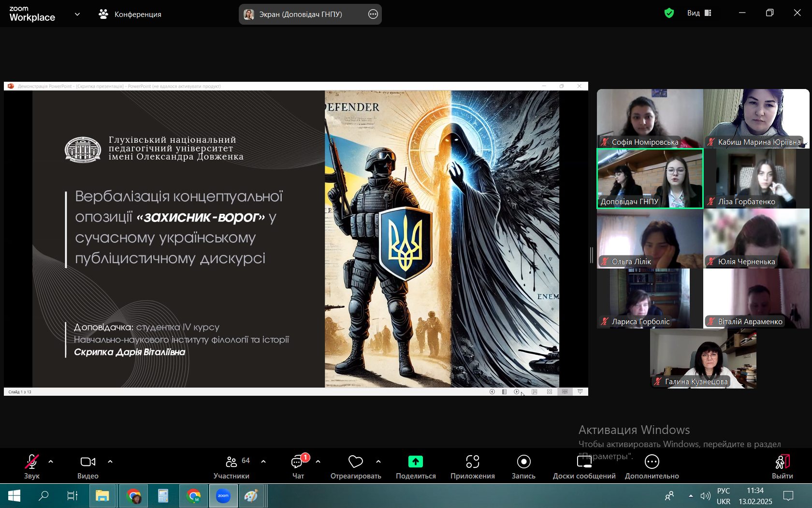Click green encryption shield icon
812x508 pixels.
(669, 13)
